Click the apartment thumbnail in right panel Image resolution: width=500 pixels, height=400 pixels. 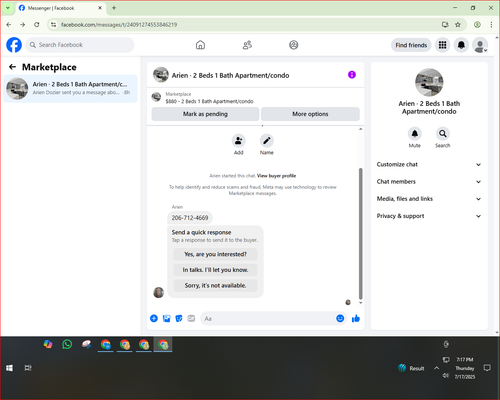pos(429,82)
